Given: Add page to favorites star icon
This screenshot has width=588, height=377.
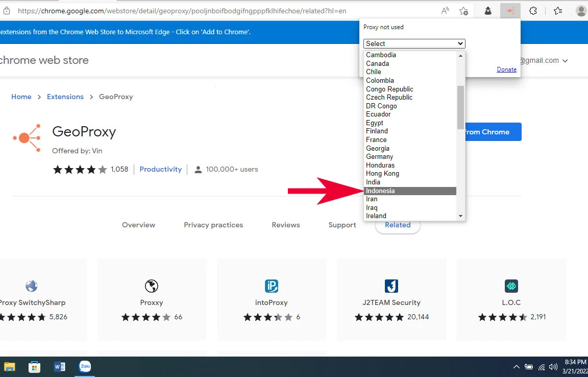Looking at the screenshot, I should (463, 11).
